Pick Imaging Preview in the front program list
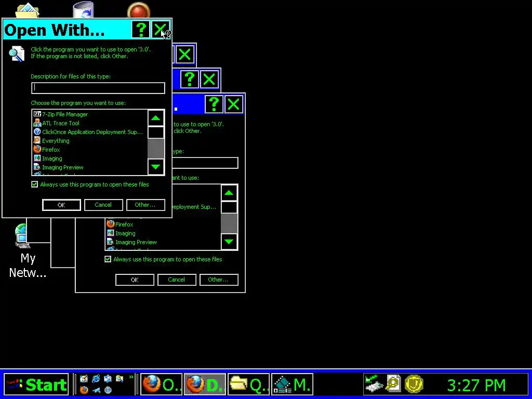The image size is (532, 399). (x=58, y=167)
